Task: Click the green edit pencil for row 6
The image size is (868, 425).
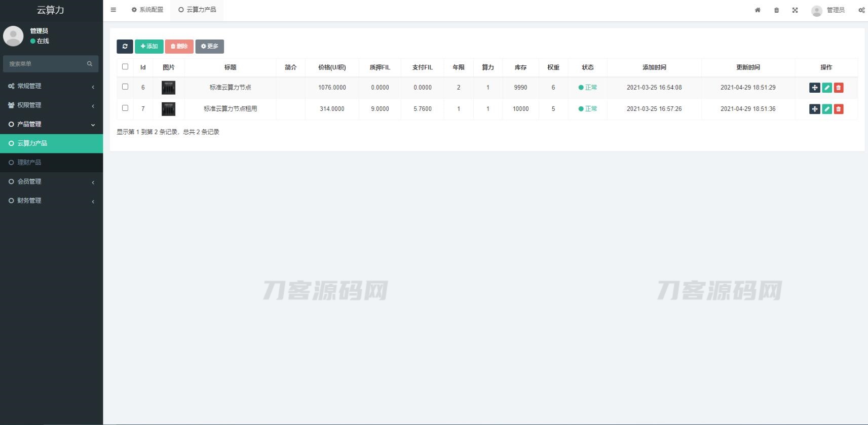Action: tap(826, 88)
